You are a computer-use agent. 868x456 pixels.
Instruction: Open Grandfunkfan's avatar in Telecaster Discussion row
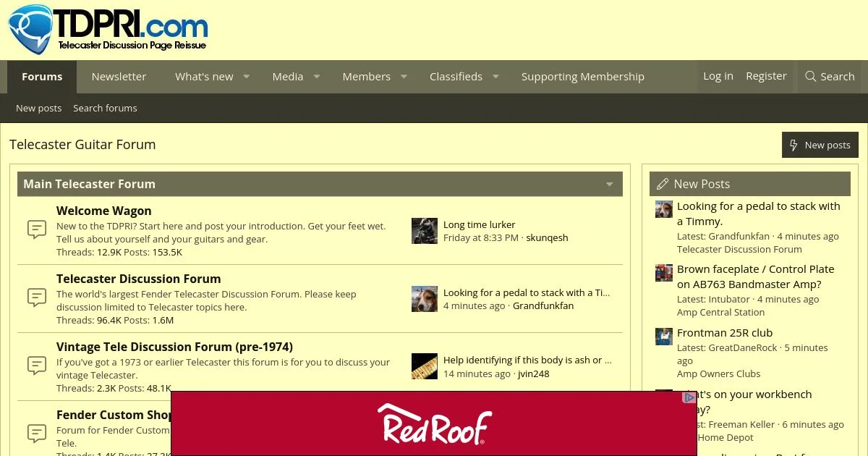click(x=425, y=299)
